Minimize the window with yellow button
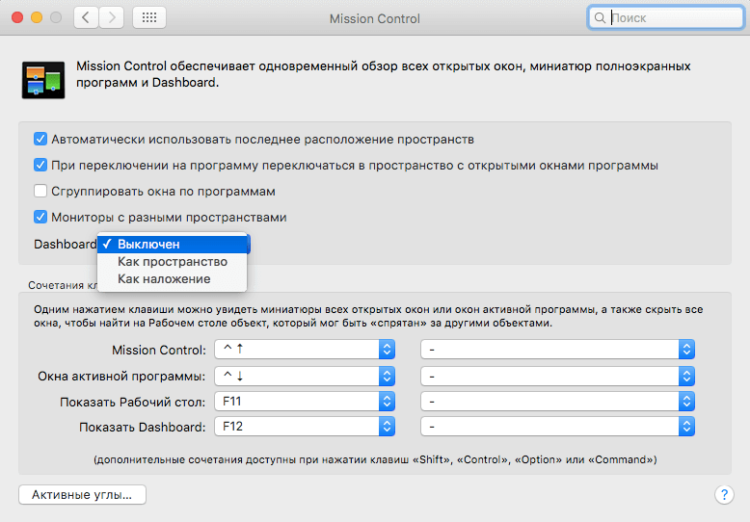Viewport: 750px width, 522px height. click(37, 18)
